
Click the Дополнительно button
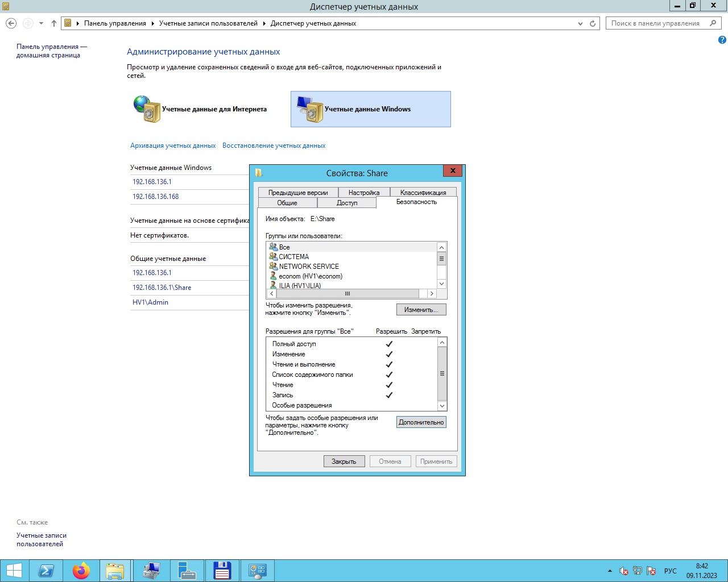pos(421,422)
